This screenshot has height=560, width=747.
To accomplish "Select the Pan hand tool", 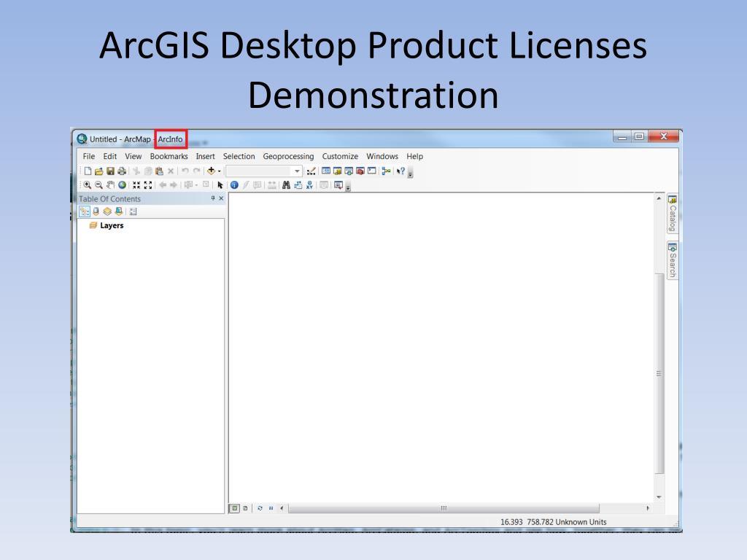I will [110, 184].
